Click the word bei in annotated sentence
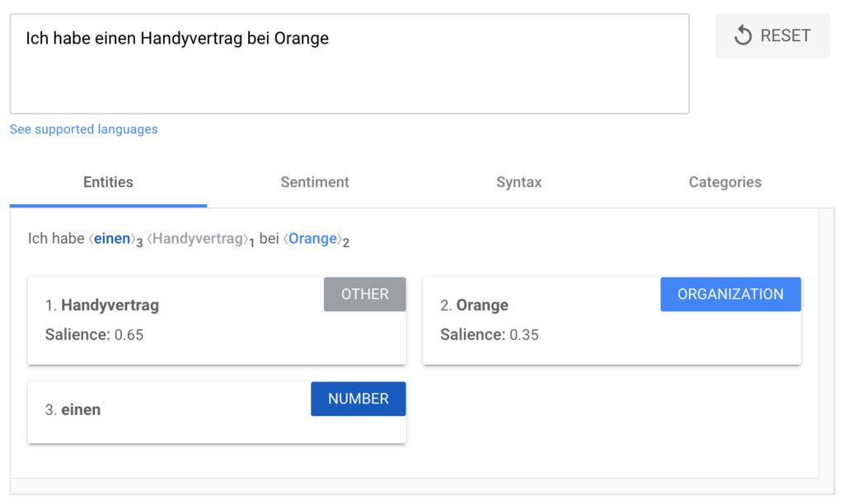Screen dimensions: 844x504 point(269,239)
